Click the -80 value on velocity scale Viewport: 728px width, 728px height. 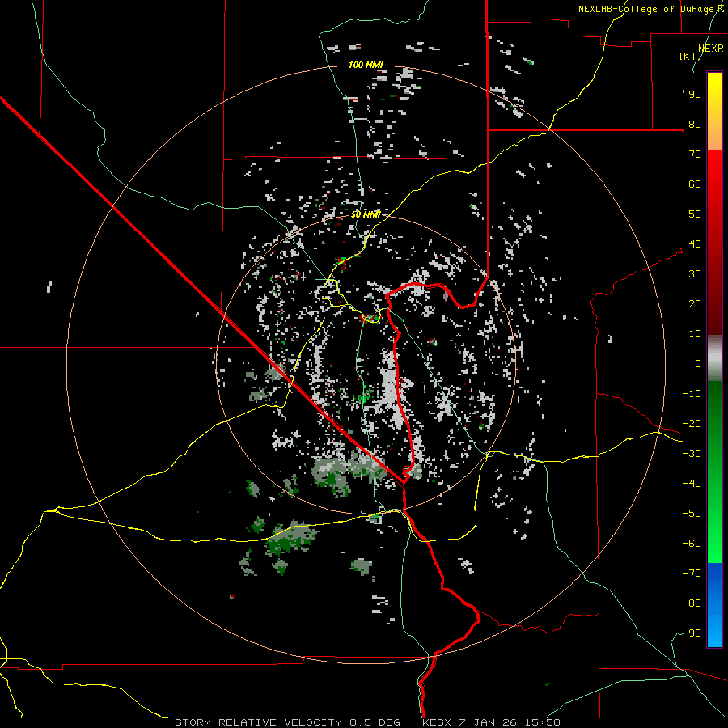692,603
